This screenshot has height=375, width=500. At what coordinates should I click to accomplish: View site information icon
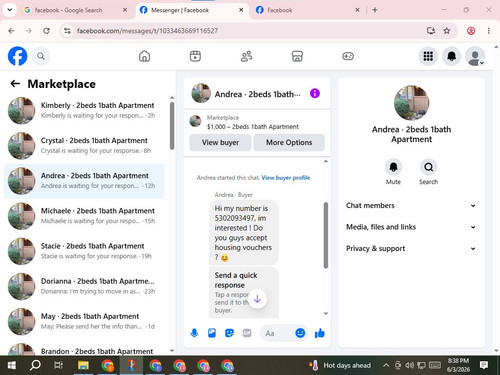68,31
